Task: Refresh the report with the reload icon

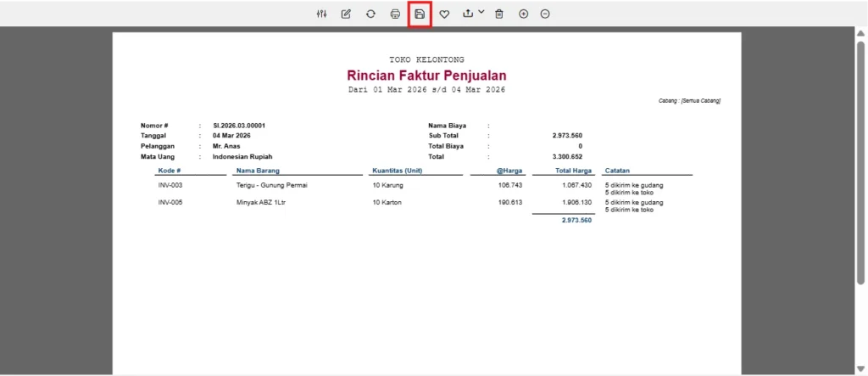Action: pos(370,14)
